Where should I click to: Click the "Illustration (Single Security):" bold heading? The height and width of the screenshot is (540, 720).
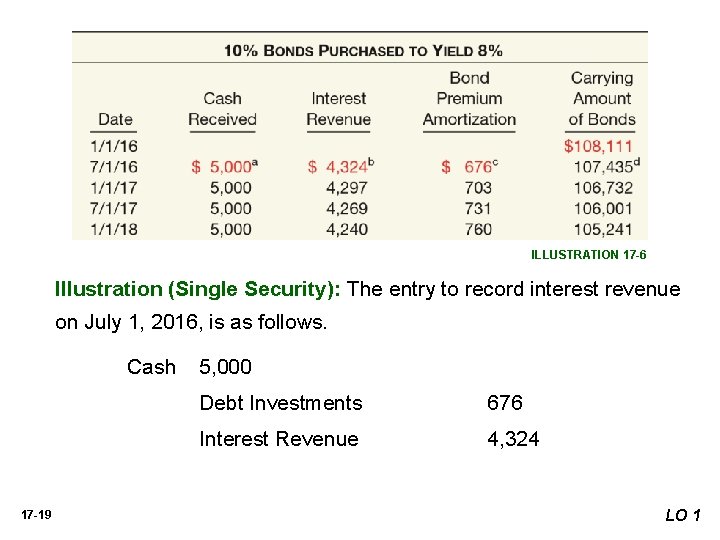pos(198,290)
